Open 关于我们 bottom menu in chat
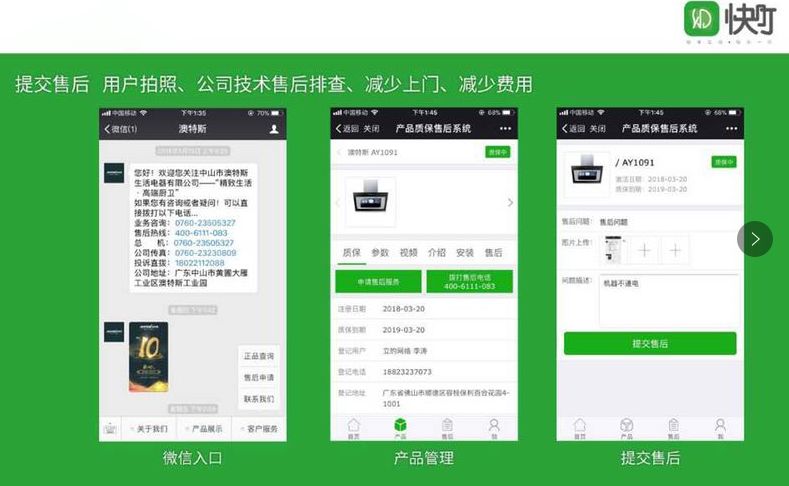 (x=149, y=429)
